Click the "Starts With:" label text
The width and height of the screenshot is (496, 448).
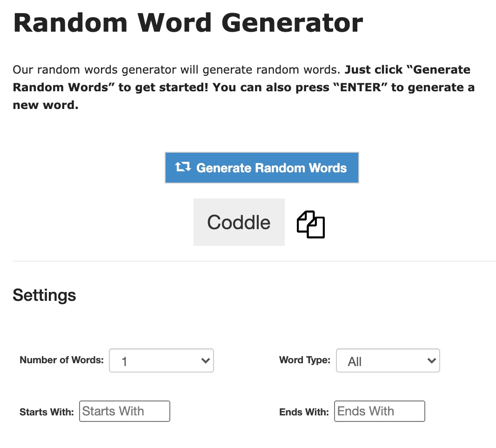point(47,412)
